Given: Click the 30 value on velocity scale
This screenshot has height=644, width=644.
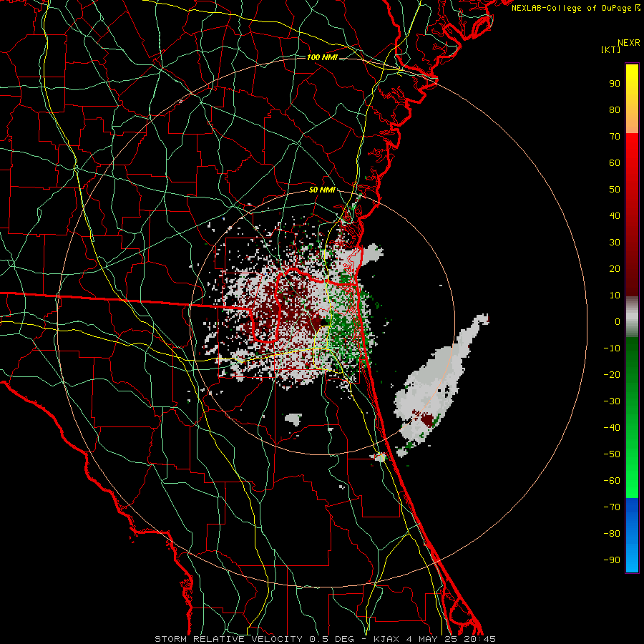Looking at the screenshot, I should [615, 243].
